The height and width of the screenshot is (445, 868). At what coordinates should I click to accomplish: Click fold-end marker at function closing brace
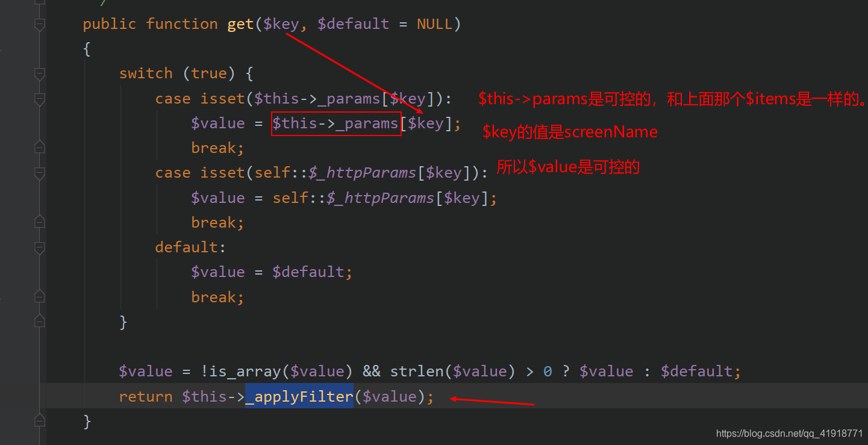click(x=40, y=421)
